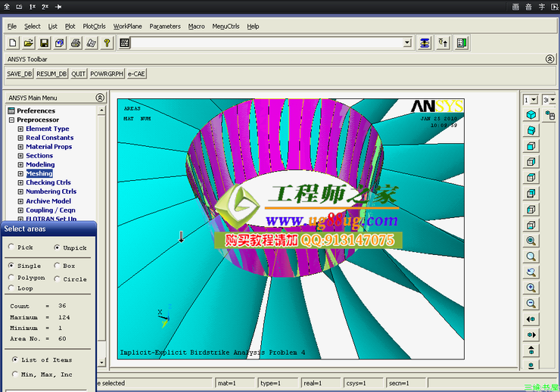
Task: Open the window number 1 dropdown
Action: 534,100
